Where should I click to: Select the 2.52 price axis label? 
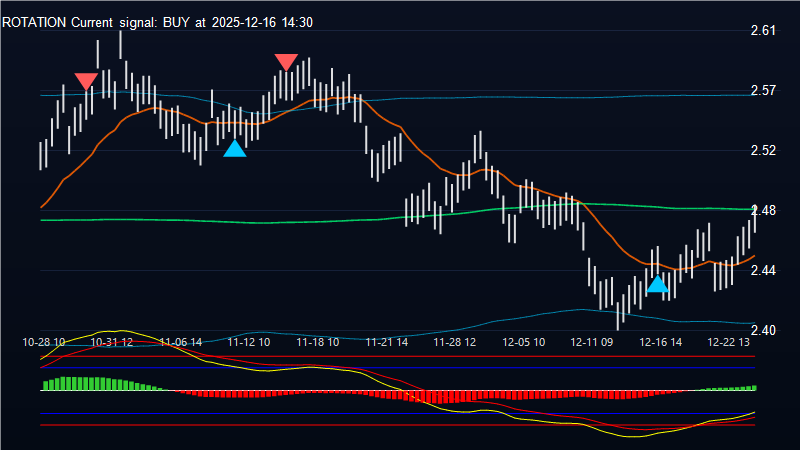pos(763,151)
